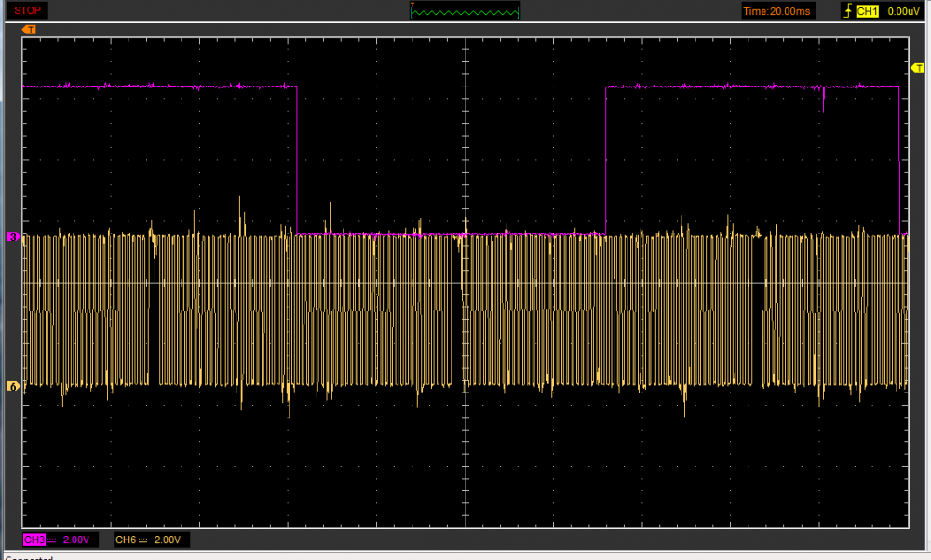Click the green waveform overview thumbnail at top
The width and height of the screenshot is (931, 560).
tap(465, 11)
